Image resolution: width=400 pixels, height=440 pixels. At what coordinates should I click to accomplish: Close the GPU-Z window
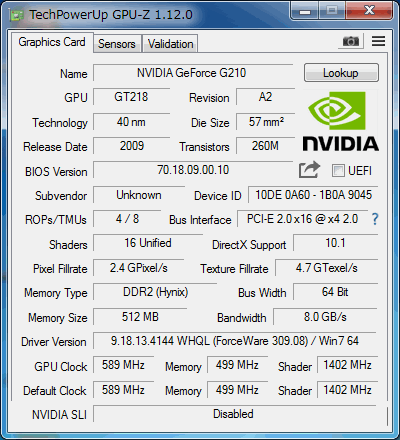click(369, 11)
